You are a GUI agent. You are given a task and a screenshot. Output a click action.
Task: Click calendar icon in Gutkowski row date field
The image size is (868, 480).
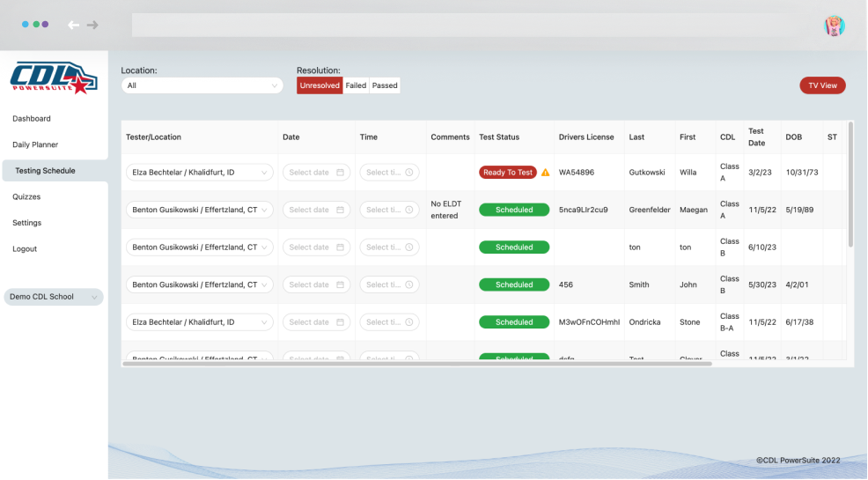click(x=341, y=173)
